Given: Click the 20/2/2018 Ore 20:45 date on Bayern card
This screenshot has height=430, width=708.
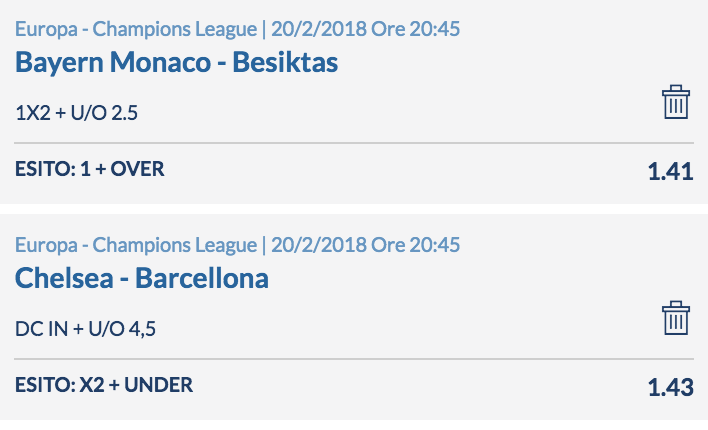Looking at the screenshot, I should pyautogui.click(x=365, y=29).
